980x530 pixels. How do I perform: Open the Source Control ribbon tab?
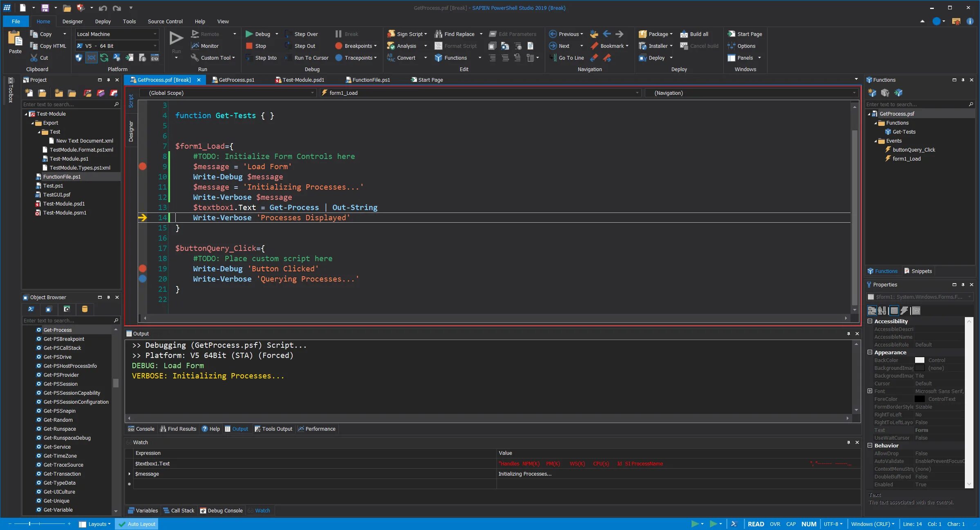tap(165, 22)
